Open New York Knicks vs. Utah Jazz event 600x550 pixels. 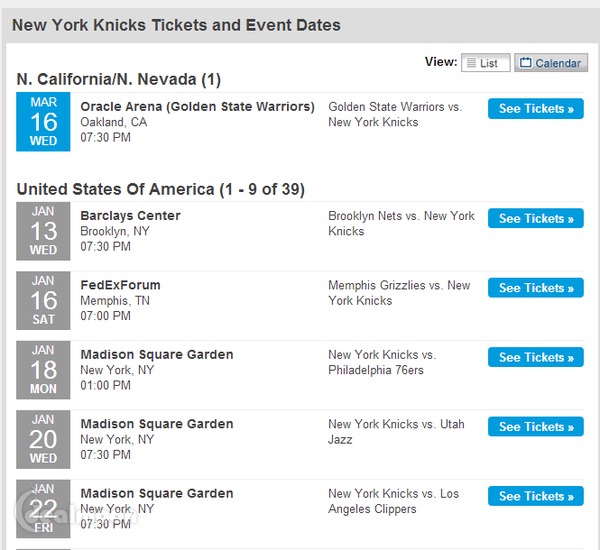click(x=396, y=431)
